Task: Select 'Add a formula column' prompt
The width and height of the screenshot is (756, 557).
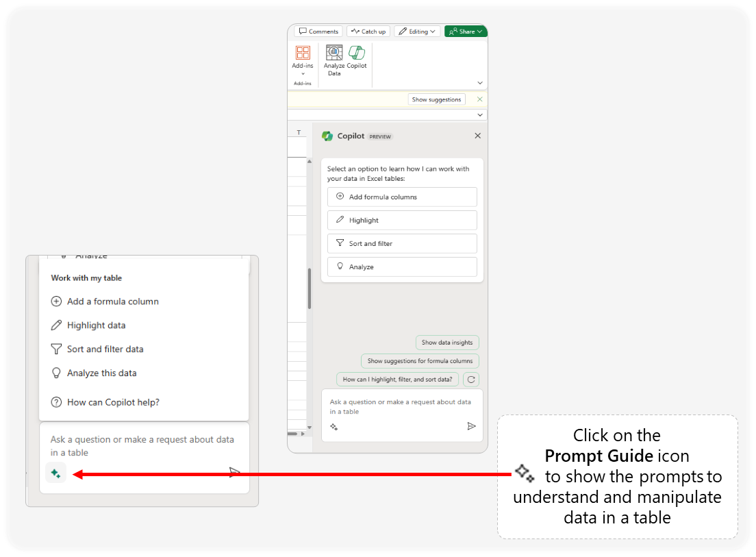Action: [112, 301]
